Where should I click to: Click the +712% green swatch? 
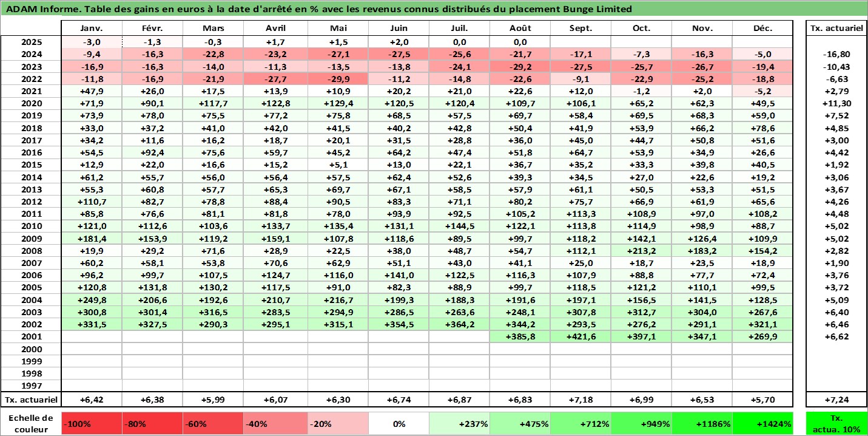point(580,424)
